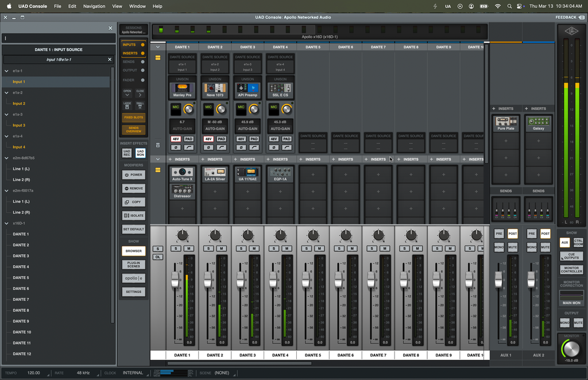Viewport: 588px width, 380px height.
Task: Mute the DANTE 4 channel
Action: (x=287, y=248)
